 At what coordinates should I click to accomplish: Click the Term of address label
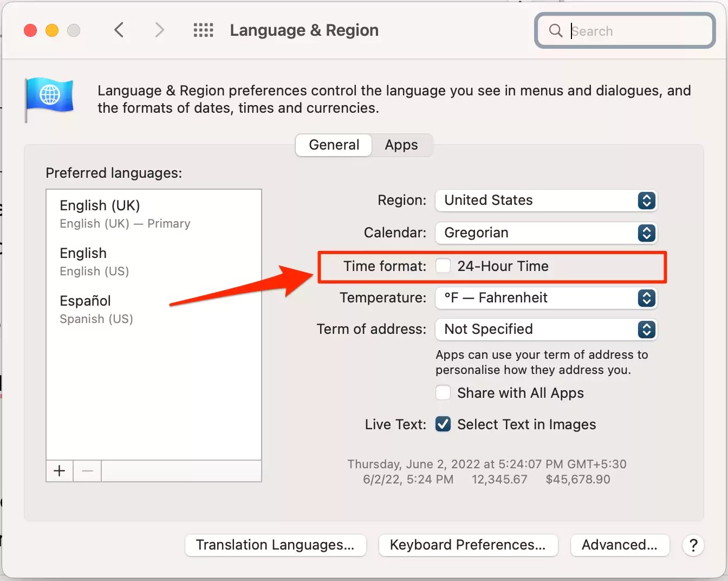coord(372,330)
